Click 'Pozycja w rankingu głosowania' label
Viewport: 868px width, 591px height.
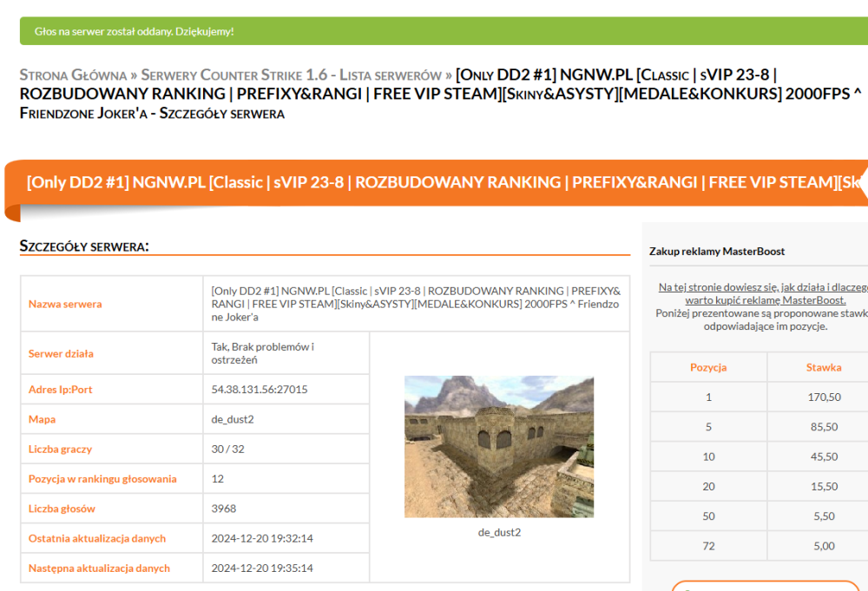click(102, 479)
